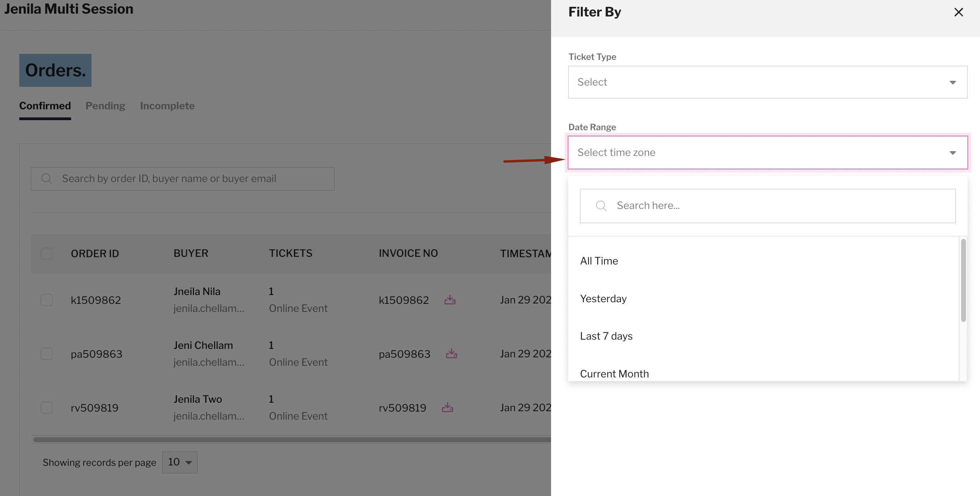Download invoice for order rv509819

[x=447, y=408]
